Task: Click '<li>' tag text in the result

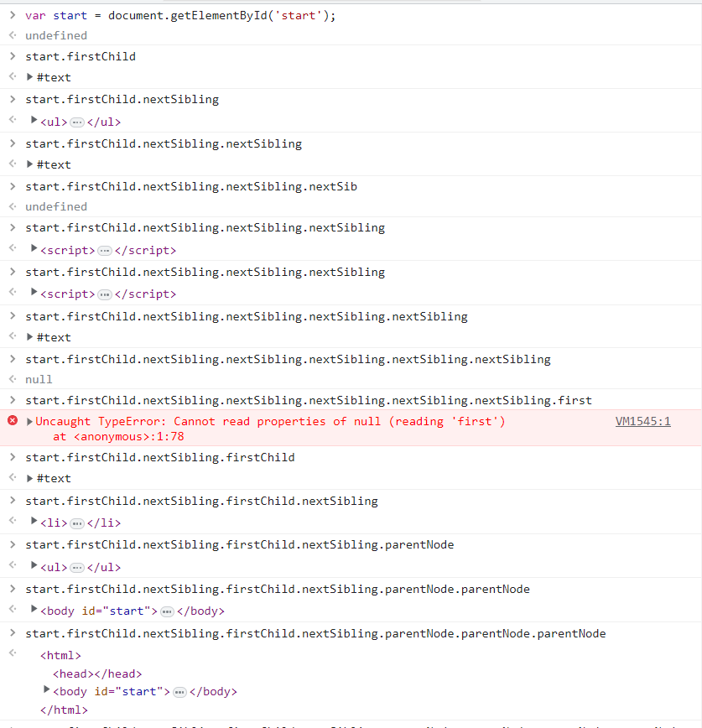Action: (x=54, y=523)
